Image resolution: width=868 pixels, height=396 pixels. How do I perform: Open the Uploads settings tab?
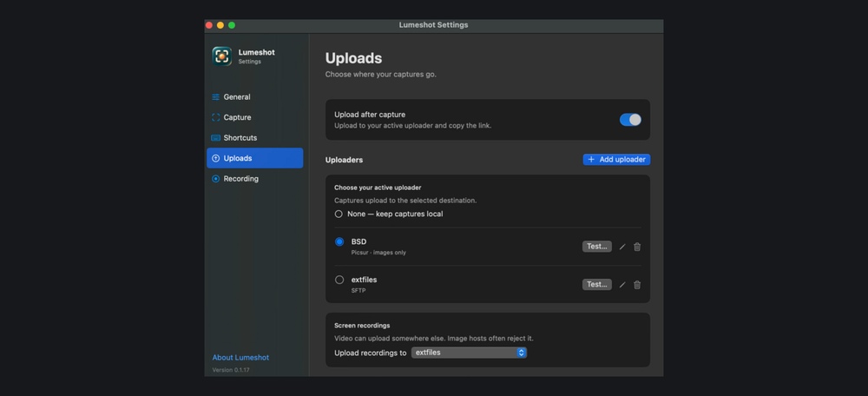(254, 158)
